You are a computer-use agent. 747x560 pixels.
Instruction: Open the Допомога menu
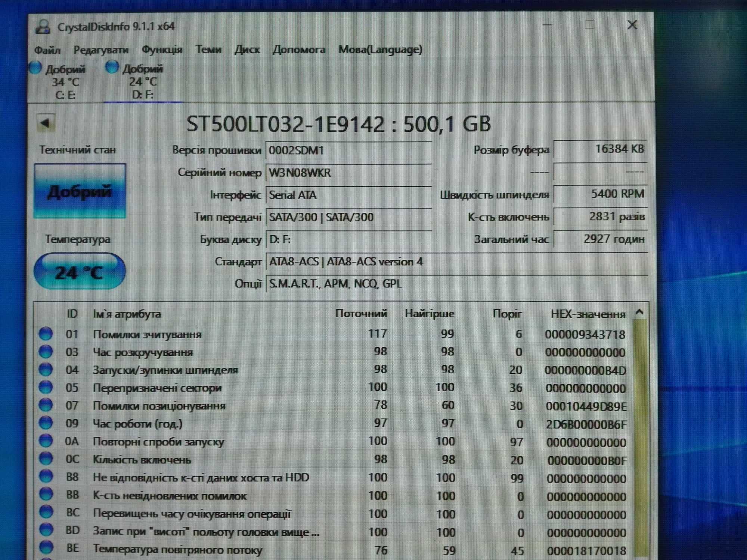pyautogui.click(x=299, y=50)
